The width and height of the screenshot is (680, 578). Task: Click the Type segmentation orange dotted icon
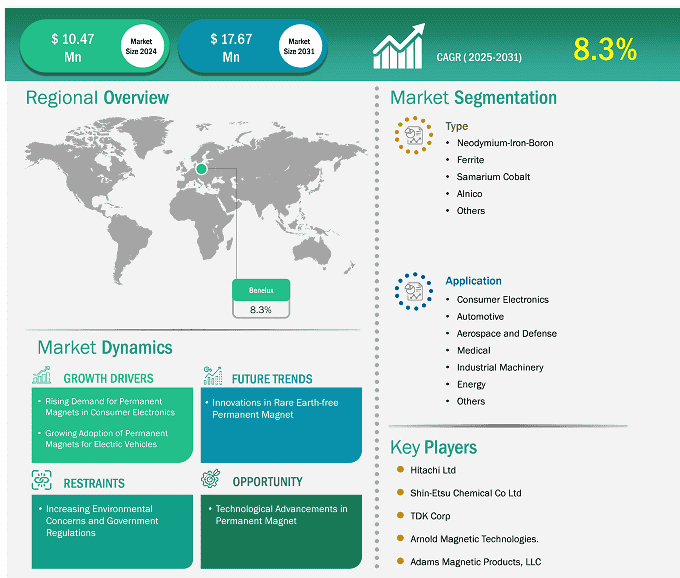point(414,135)
